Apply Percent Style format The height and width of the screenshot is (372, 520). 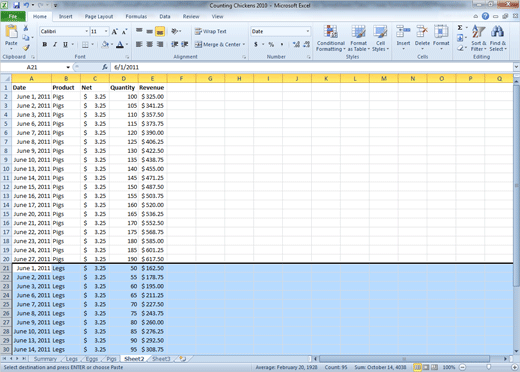(x=271, y=44)
